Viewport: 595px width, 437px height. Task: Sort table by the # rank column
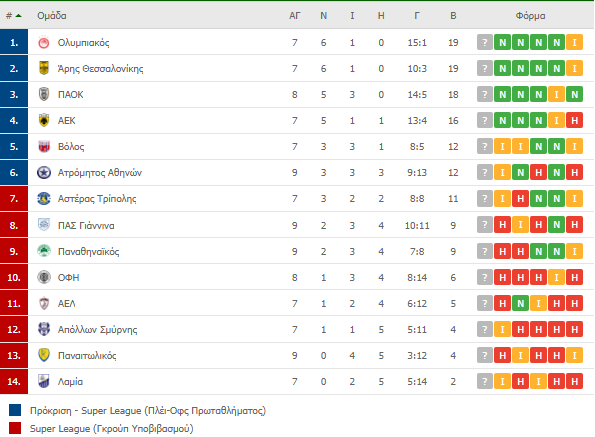coord(14,16)
